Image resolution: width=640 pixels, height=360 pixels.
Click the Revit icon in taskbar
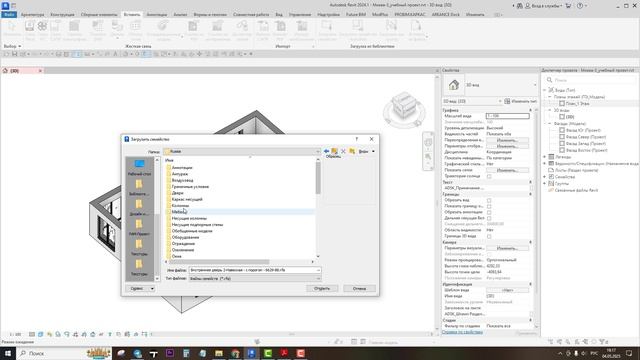click(x=251, y=353)
